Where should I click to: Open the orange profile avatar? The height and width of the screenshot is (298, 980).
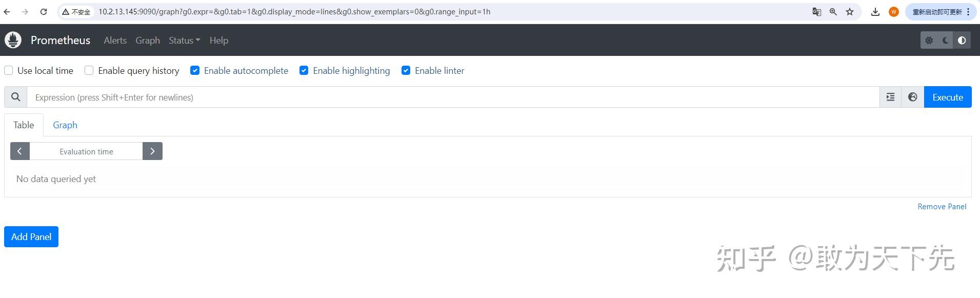[x=894, y=12]
